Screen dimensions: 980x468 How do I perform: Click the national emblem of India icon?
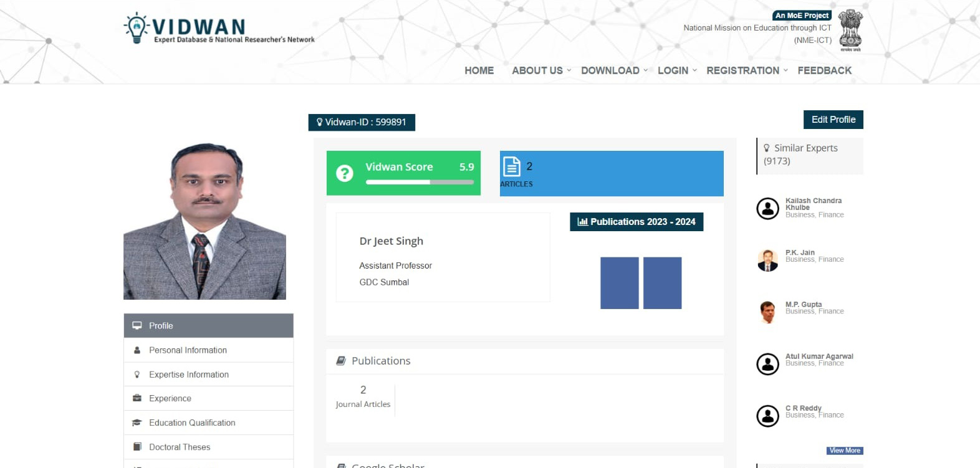click(850, 30)
